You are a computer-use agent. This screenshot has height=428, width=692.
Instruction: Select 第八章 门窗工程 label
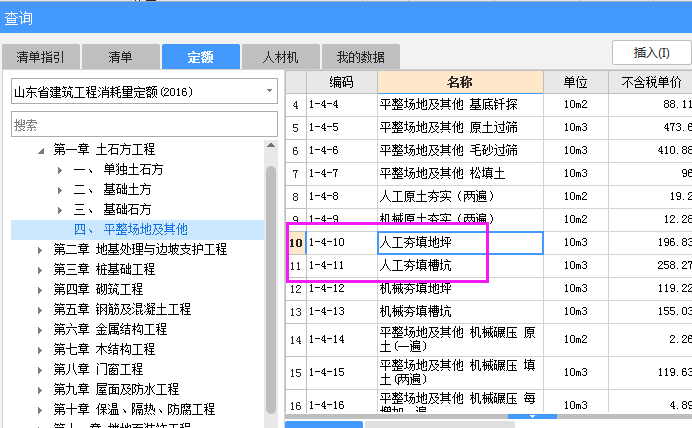[98, 369]
